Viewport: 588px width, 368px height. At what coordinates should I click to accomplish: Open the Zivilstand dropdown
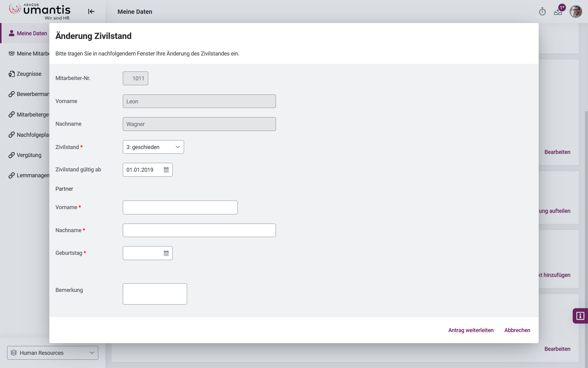[x=153, y=147]
